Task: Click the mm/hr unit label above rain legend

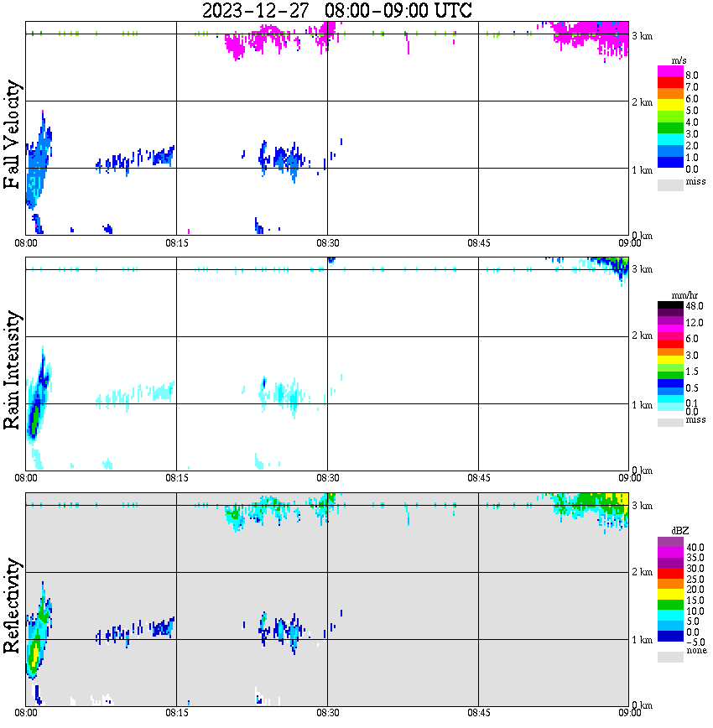Action: tap(684, 296)
